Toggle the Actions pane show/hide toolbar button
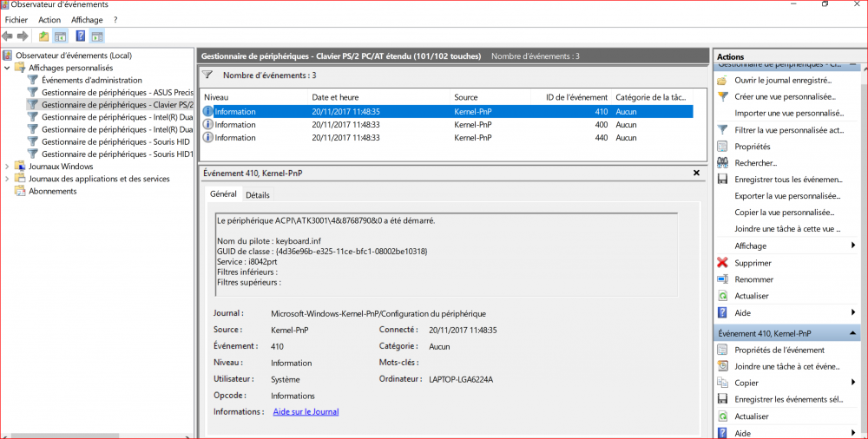868x439 pixels. (96, 36)
